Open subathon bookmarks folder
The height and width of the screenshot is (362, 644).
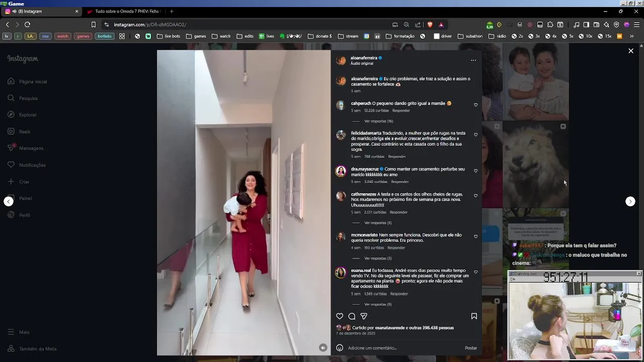pos(470,36)
